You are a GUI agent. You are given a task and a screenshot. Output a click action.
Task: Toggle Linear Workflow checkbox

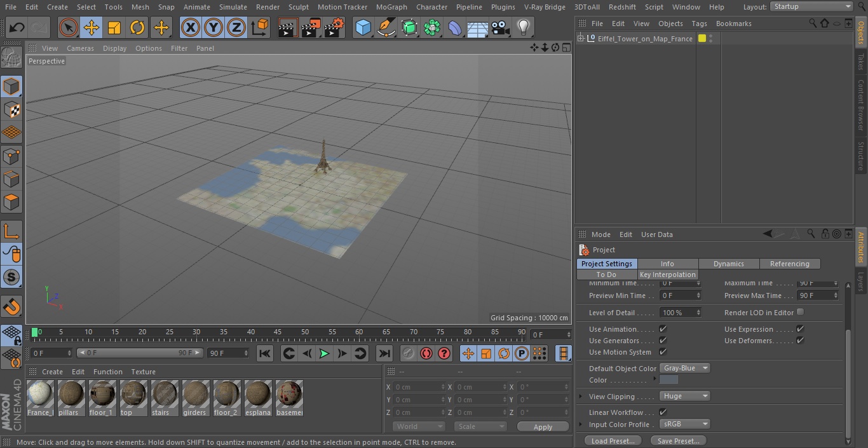663,412
